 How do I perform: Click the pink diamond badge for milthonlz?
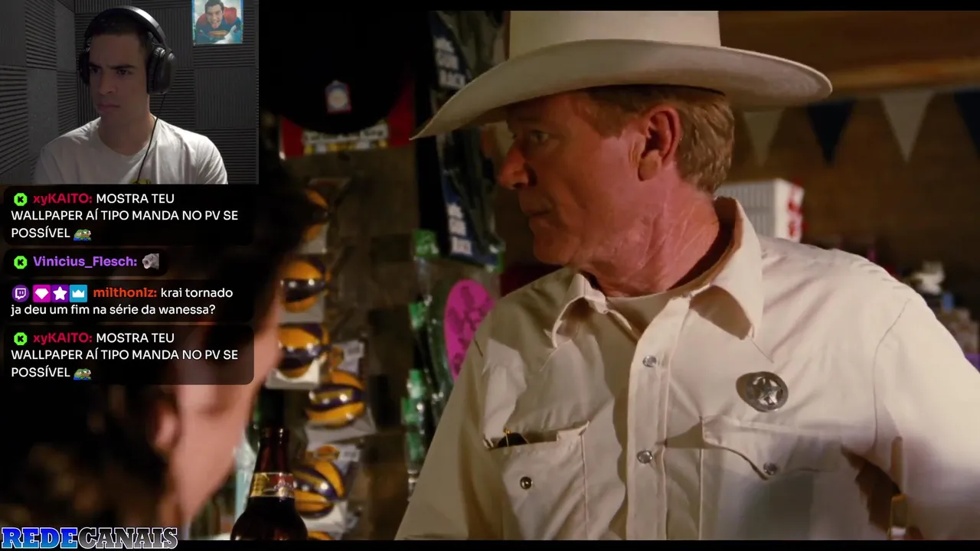41,293
